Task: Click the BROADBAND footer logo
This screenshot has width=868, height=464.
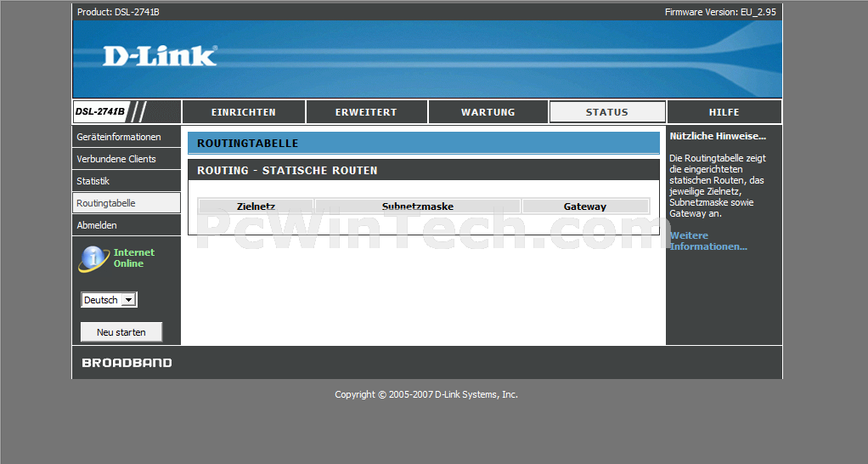Action: [x=127, y=363]
